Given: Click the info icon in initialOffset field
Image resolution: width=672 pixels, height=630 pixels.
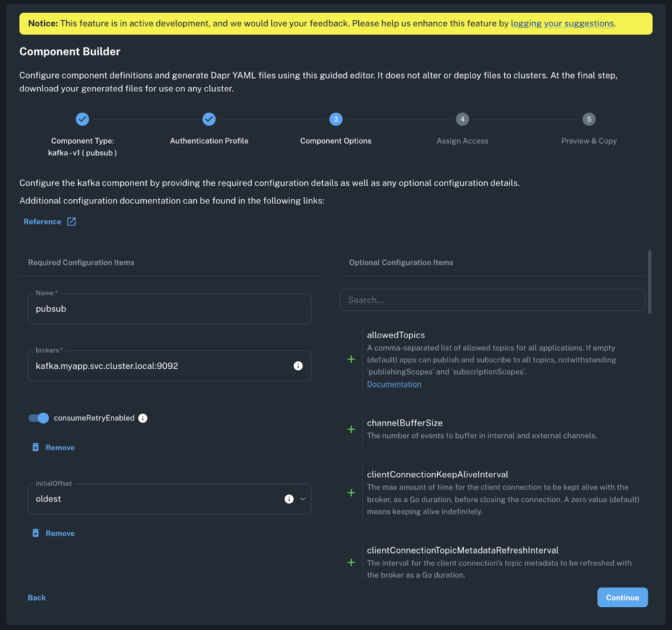Looking at the screenshot, I should pos(289,499).
